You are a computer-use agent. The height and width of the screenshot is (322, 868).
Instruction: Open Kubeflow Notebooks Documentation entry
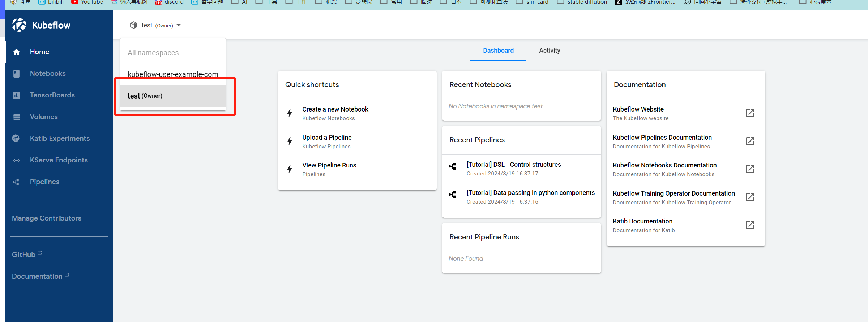(685, 169)
